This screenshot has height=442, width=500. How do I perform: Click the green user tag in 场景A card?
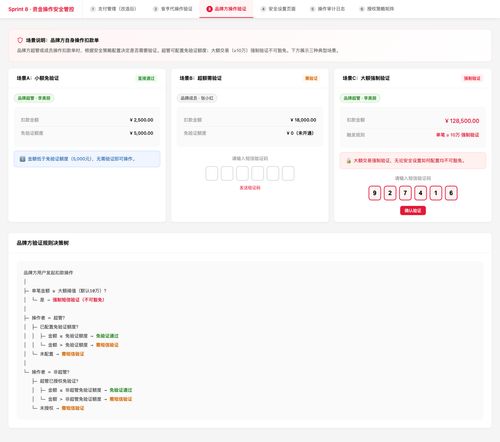(34, 98)
